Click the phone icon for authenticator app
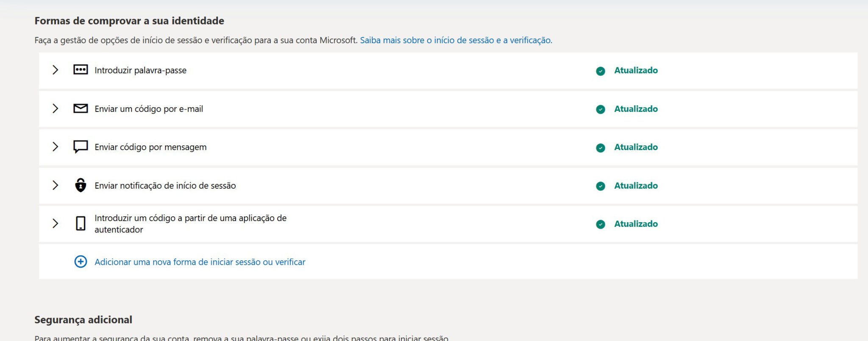This screenshot has width=868, height=341. (81, 224)
